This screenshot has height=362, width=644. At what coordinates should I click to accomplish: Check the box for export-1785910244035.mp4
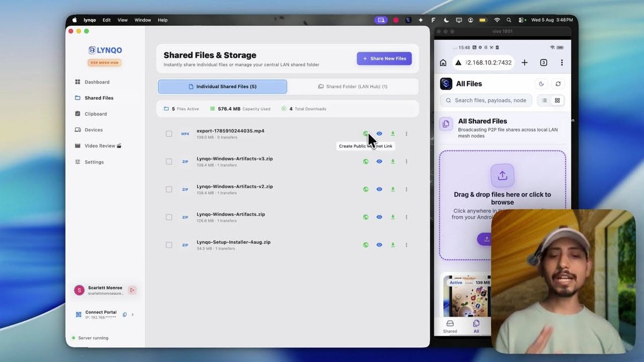click(169, 134)
